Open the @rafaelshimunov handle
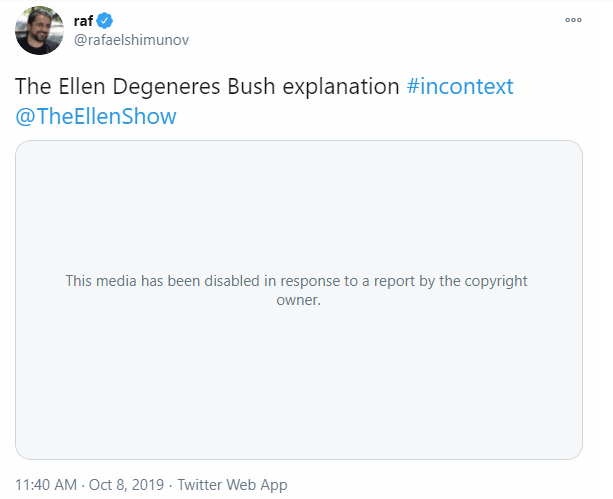 coord(131,40)
